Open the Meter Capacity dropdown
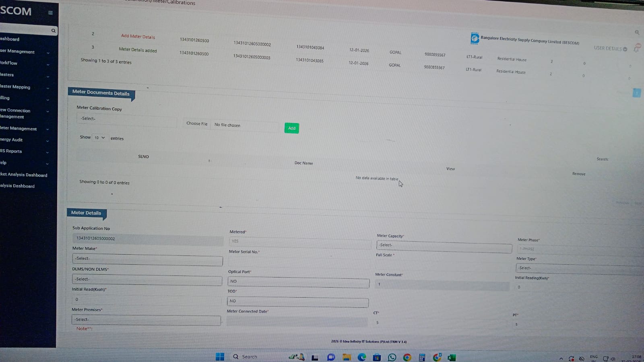This screenshot has width=644, height=362. point(444,246)
